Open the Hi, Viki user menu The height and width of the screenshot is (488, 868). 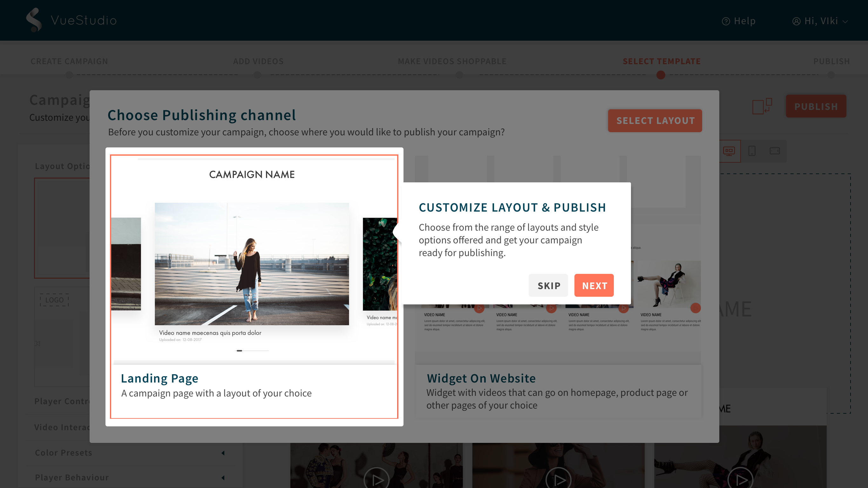tap(820, 21)
